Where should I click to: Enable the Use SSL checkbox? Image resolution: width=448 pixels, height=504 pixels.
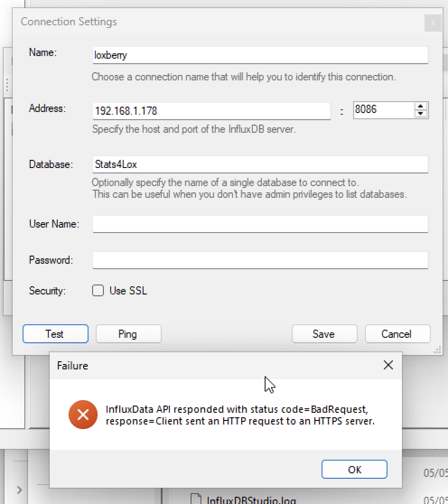pyautogui.click(x=98, y=290)
